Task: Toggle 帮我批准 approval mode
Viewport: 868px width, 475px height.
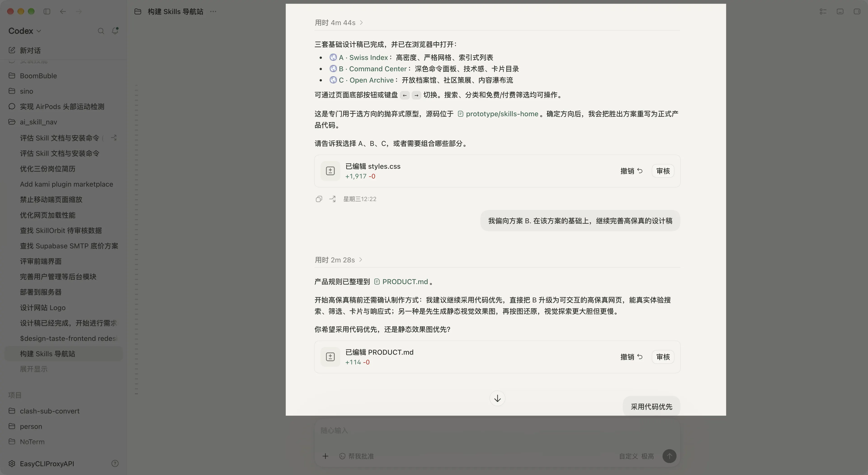Action: [x=356, y=456]
